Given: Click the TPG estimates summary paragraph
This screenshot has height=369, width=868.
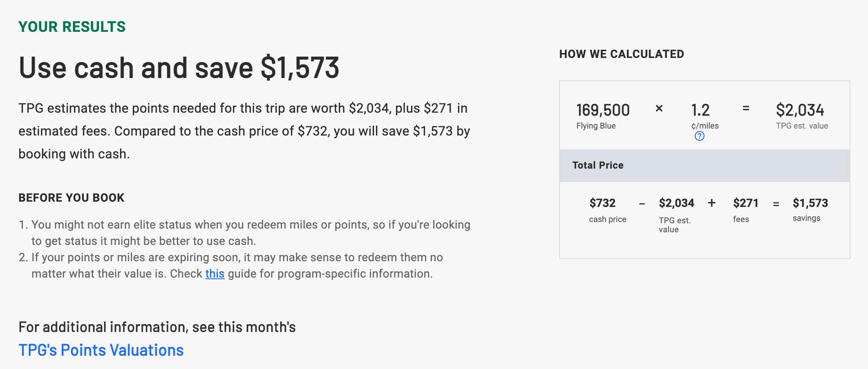Looking at the screenshot, I should tap(244, 131).
